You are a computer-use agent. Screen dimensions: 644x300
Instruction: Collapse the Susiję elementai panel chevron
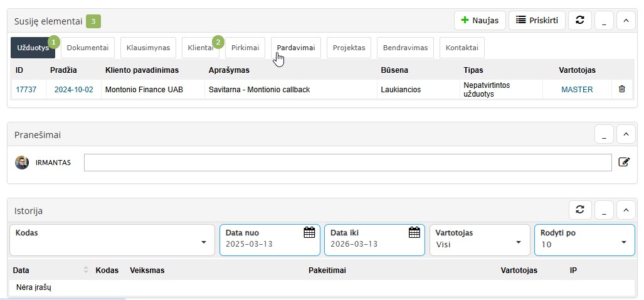625,20
